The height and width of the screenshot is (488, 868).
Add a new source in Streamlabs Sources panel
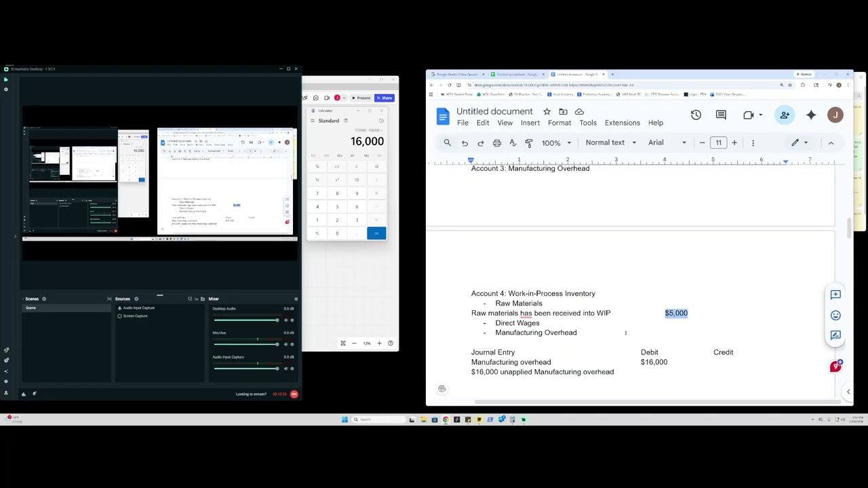pos(136,299)
